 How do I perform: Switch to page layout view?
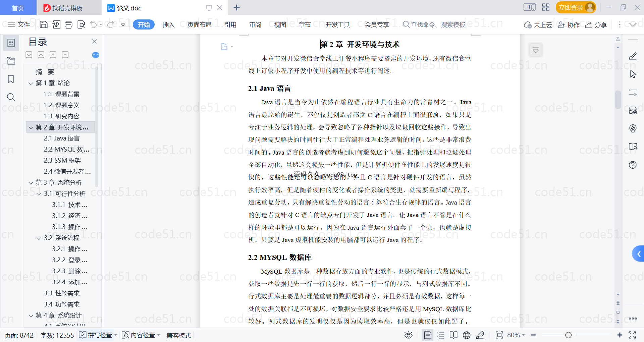coord(428,335)
